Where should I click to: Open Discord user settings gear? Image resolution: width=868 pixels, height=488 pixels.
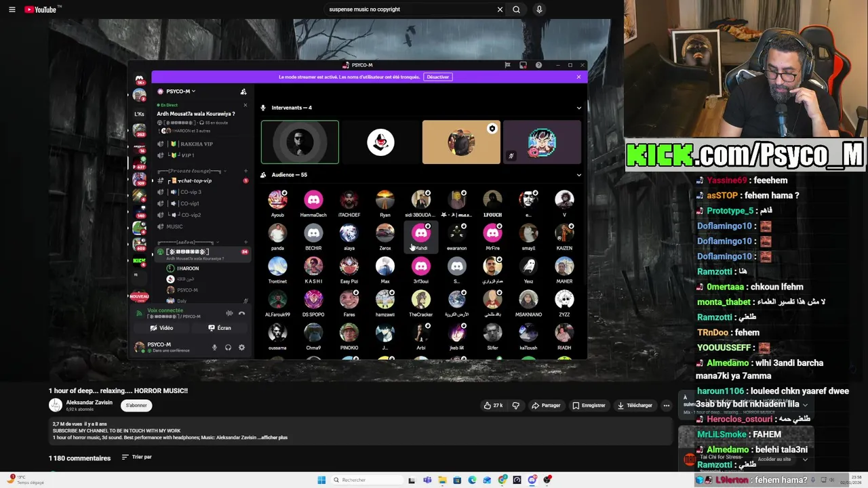click(241, 348)
